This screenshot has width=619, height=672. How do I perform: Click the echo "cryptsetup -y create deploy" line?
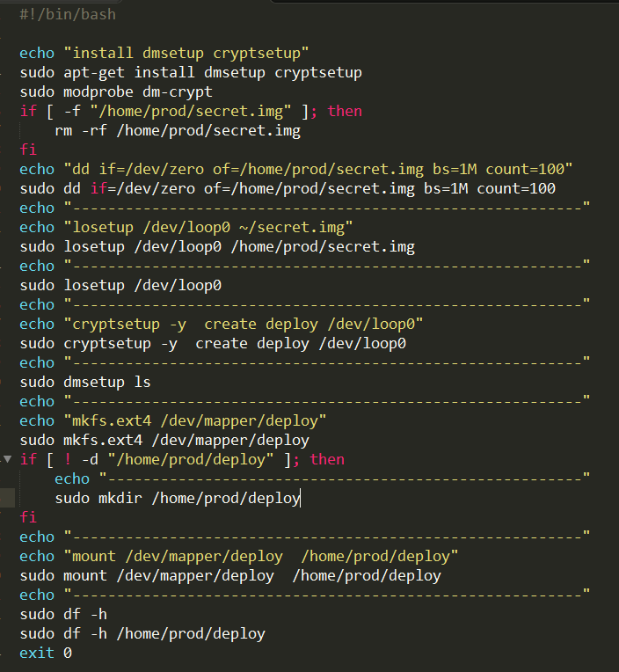[x=222, y=324]
